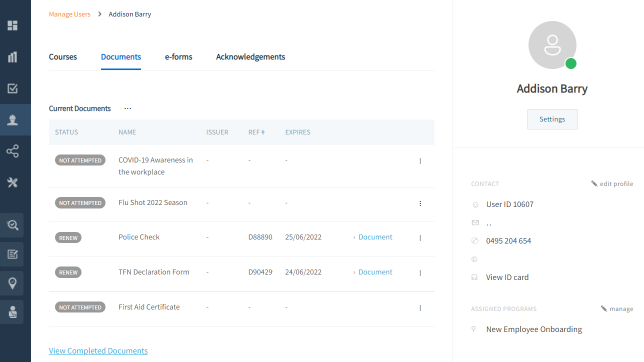The width and height of the screenshot is (644, 362).
Task: Open the dashboard grid icon in sidebar
Action: (12, 25)
